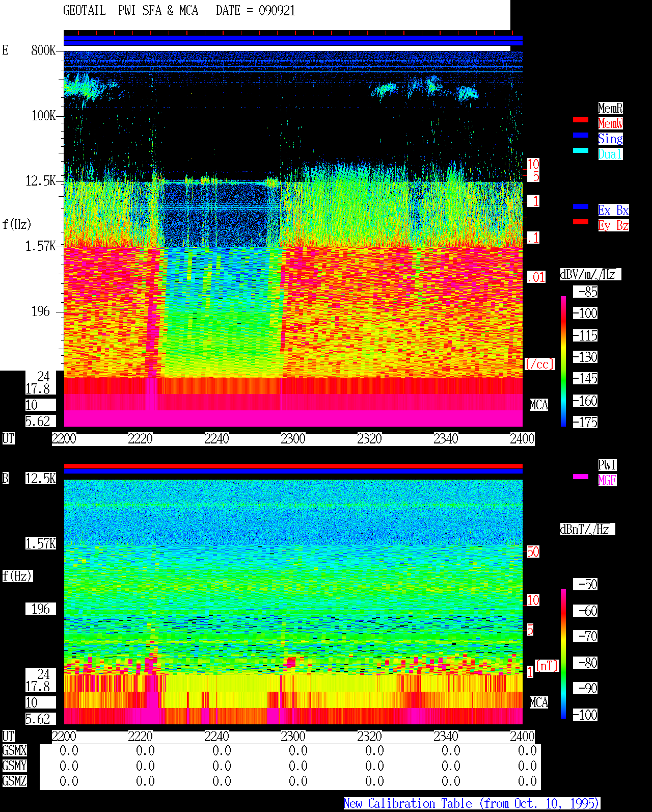Click the upper MCA label beside E spectrogram
This screenshot has width=652, height=812.
(538, 405)
